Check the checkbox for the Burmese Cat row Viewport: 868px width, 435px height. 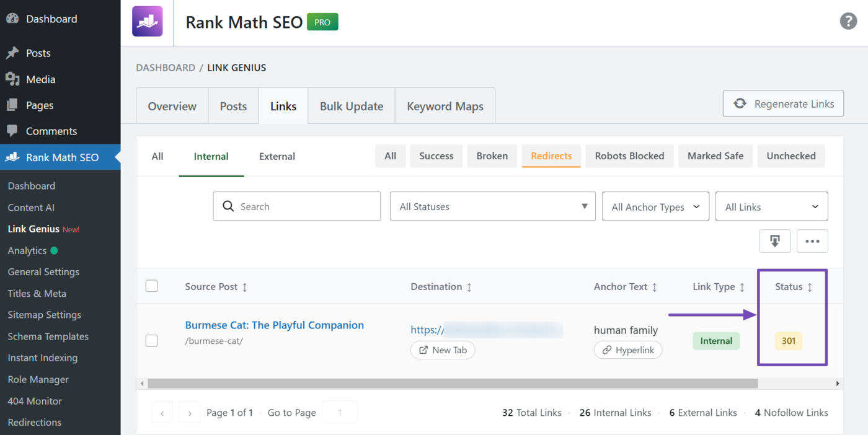point(151,340)
